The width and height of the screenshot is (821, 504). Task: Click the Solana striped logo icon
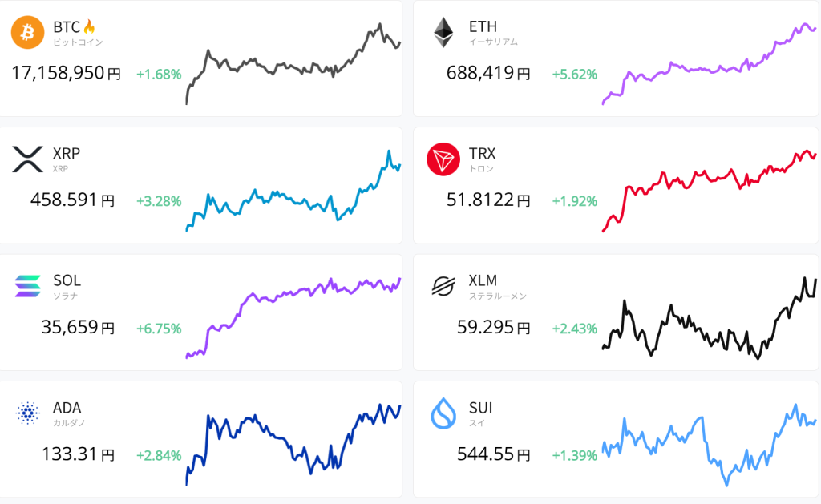(27, 286)
